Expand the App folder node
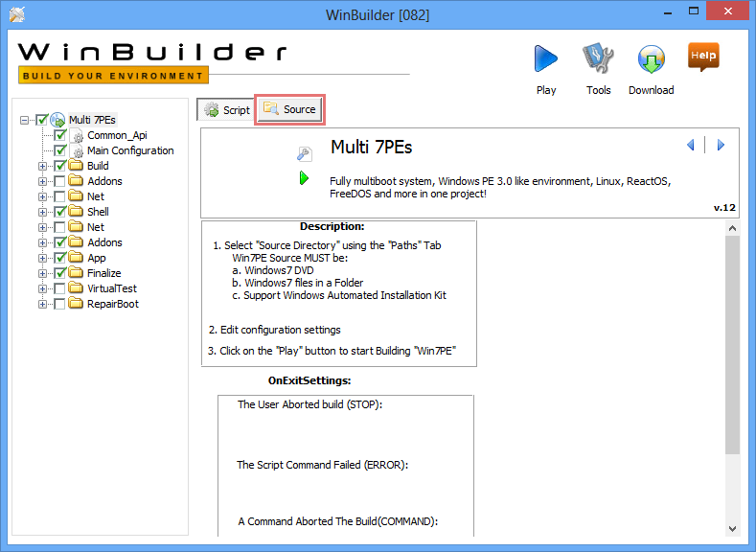The width and height of the screenshot is (756, 552). pyautogui.click(x=42, y=259)
